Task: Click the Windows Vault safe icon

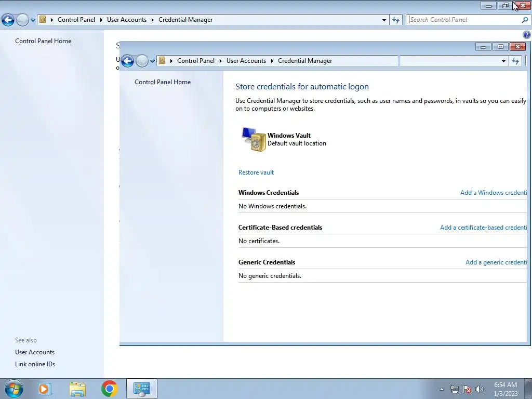Action: [x=254, y=139]
